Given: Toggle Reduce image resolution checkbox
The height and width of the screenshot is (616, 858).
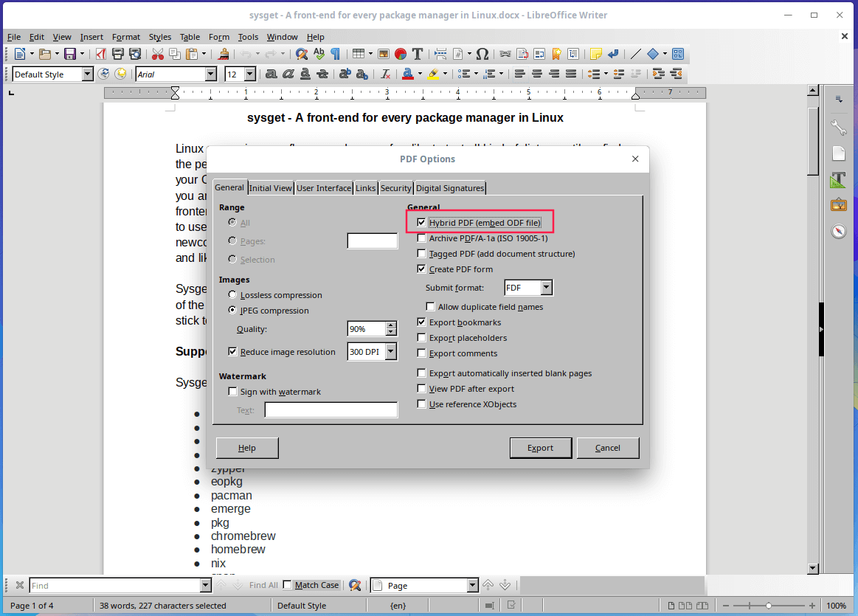Looking at the screenshot, I should tap(232, 351).
